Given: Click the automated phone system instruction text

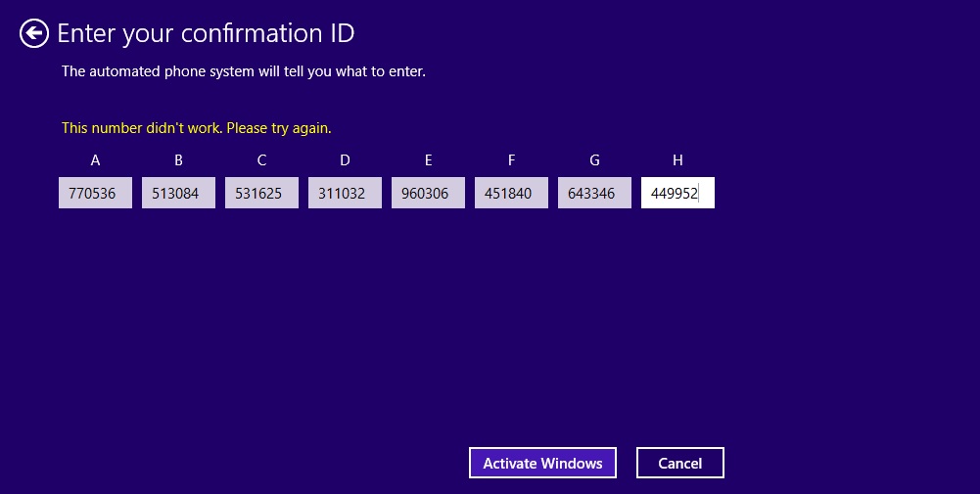Looking at the screenshot, I should 243,71.
